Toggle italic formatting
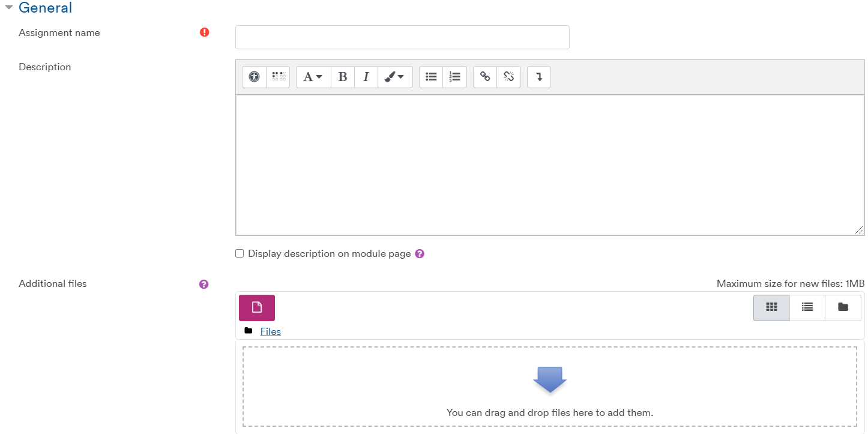 (366, 77)
